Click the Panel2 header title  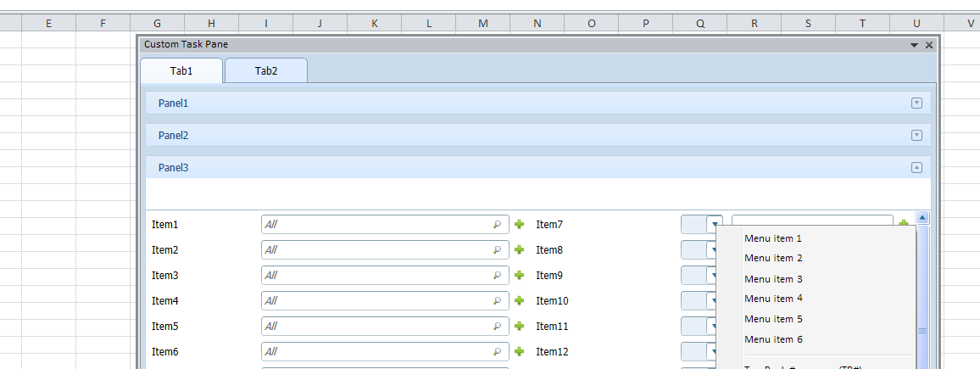174,135
